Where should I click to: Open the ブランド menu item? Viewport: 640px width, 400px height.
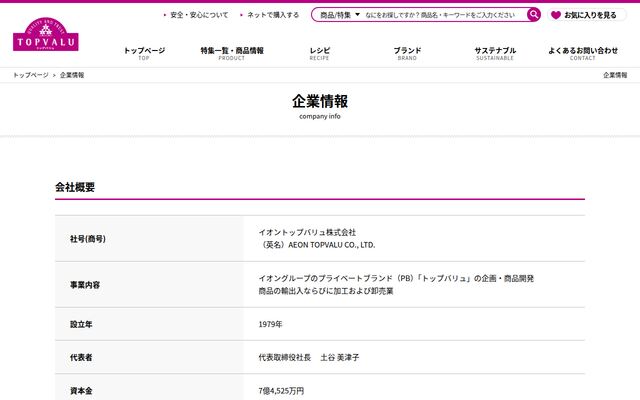pyautogui.click(x=407, y=53)
